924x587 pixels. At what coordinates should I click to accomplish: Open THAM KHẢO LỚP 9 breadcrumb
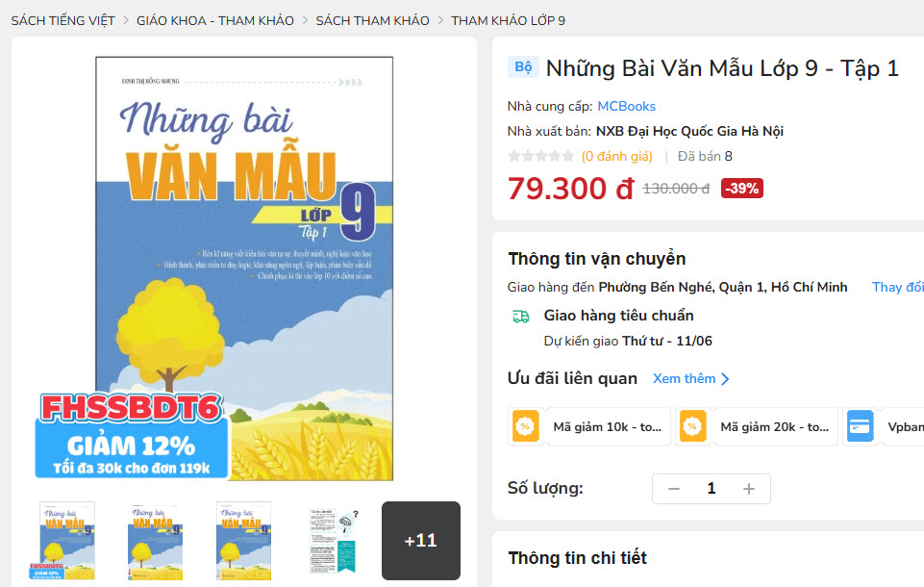tap(508, 20)
